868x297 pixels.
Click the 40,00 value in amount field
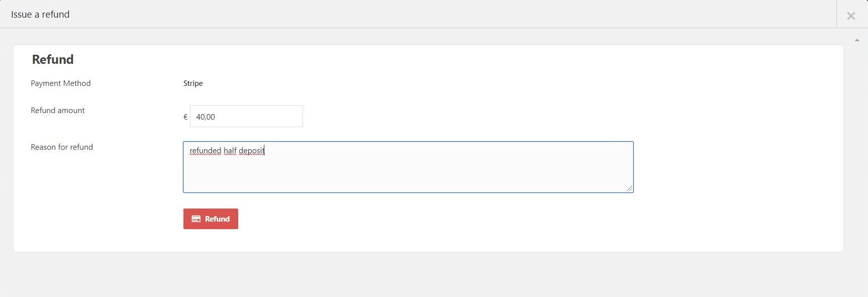tap(206, 117)
